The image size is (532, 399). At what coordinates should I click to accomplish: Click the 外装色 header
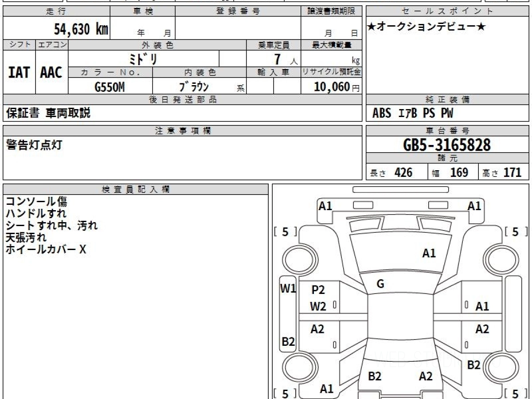coord(157,45)
